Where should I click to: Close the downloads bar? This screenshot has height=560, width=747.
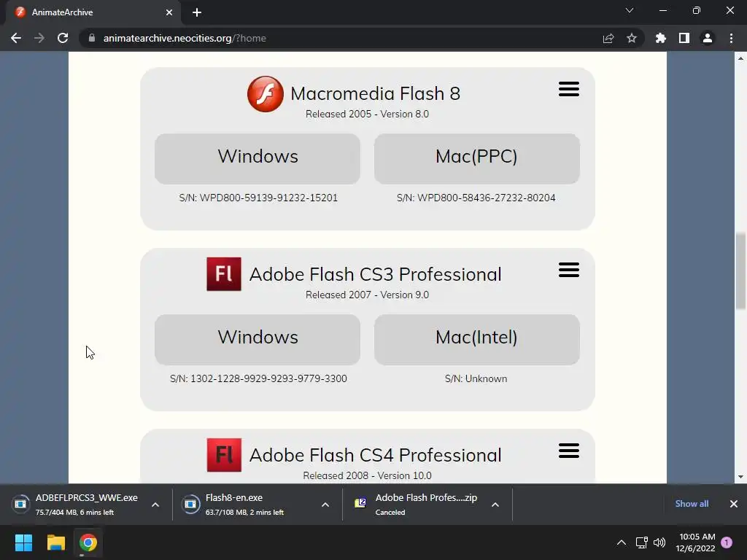point(734,504)
